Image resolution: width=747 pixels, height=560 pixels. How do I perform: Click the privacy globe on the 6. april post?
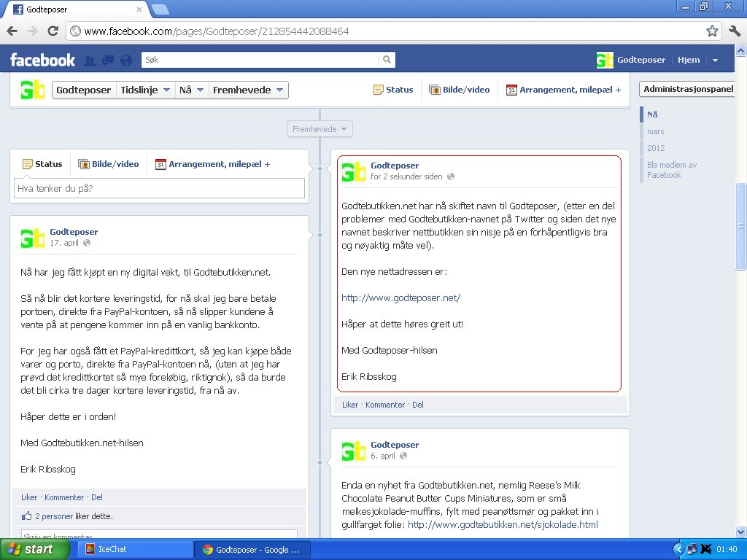[403, 456]
